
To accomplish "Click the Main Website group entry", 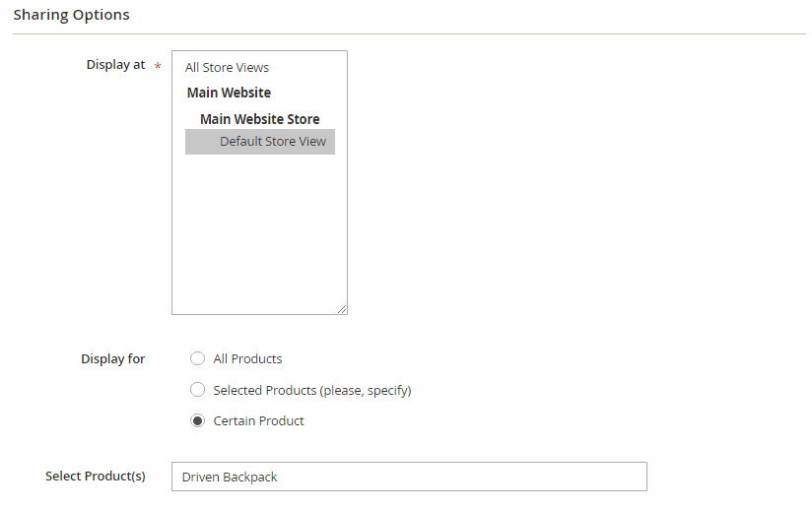I will tap(229, 93).
